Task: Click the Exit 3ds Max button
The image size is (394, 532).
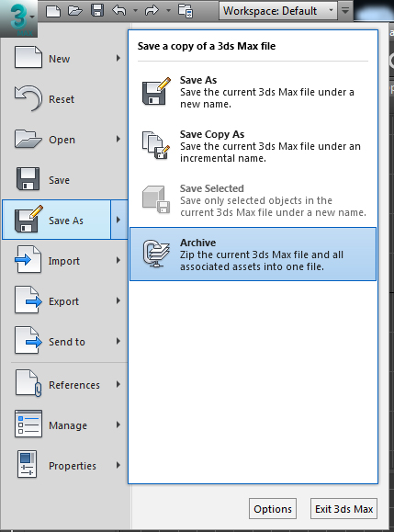Action: pos(343,509)
